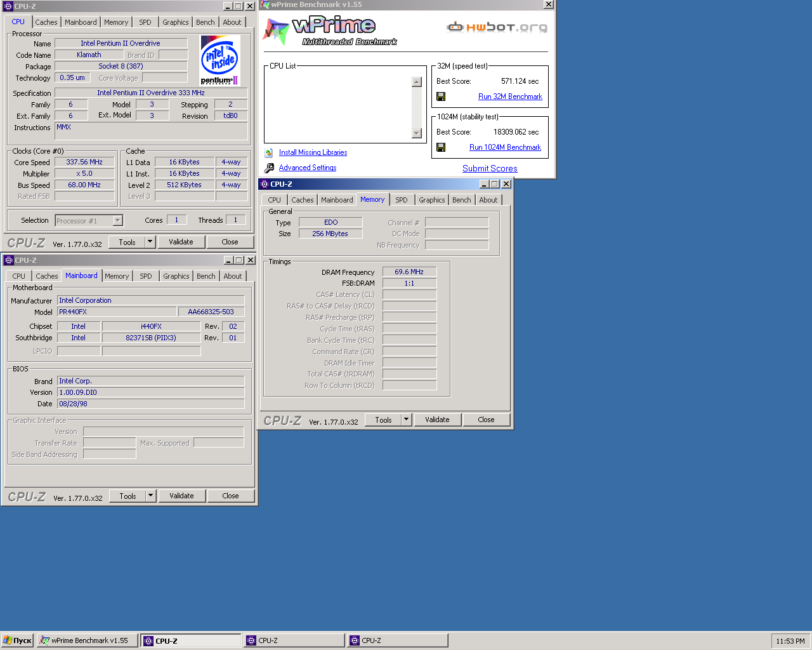Image resolution: width=812 pixels, height=650 pixels.
Task: Open Bench tab in Mainboard CPU-Z window
Action: pyautogui.click(x=206, y=276)
